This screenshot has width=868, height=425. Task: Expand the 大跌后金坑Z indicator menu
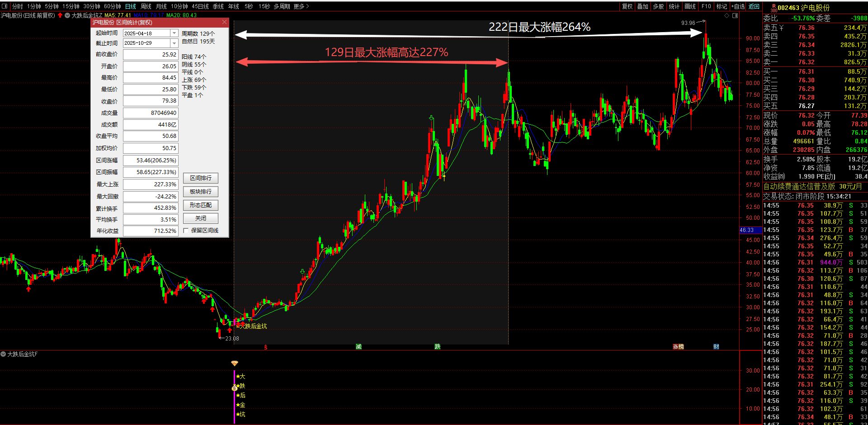67,15
